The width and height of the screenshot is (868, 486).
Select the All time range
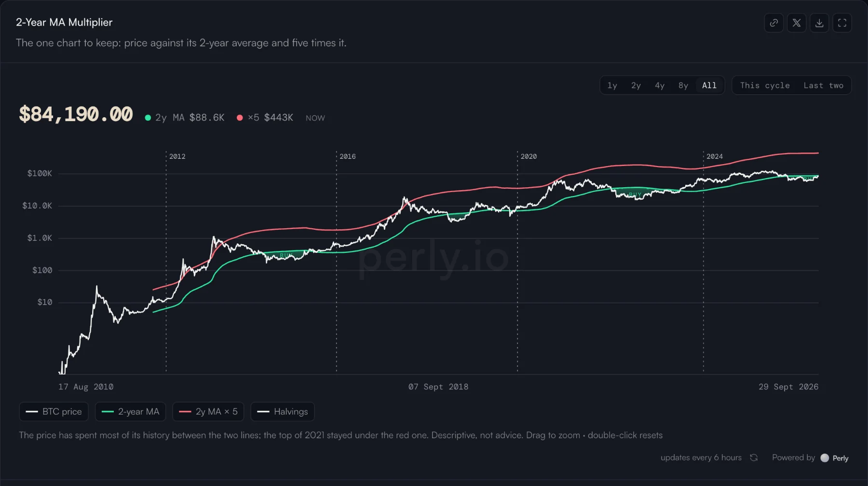point(709,85)
